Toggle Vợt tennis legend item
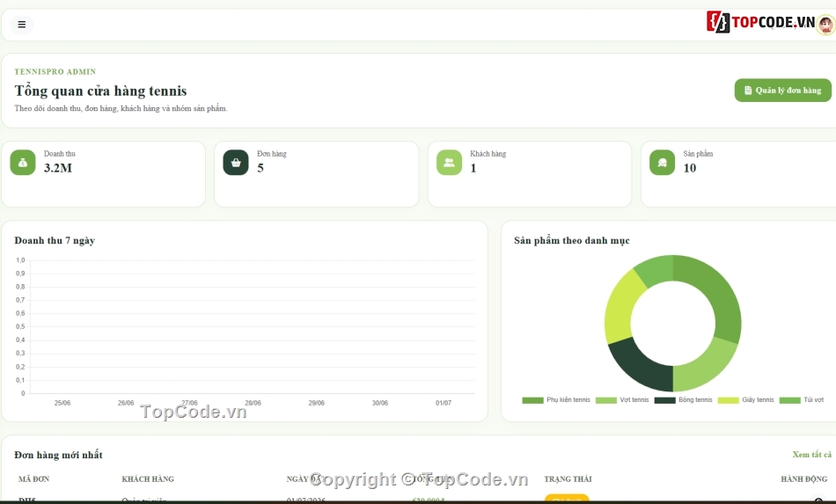 622,400
